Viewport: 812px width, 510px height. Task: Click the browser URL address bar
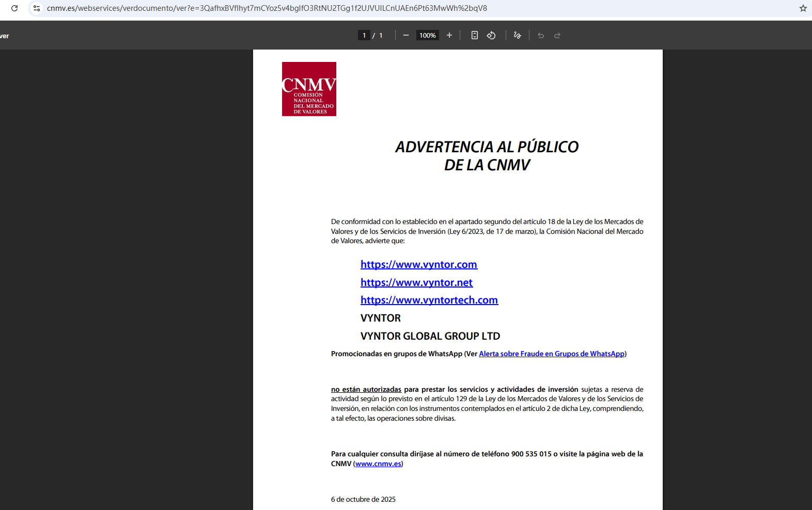click(x=267, y=8)
